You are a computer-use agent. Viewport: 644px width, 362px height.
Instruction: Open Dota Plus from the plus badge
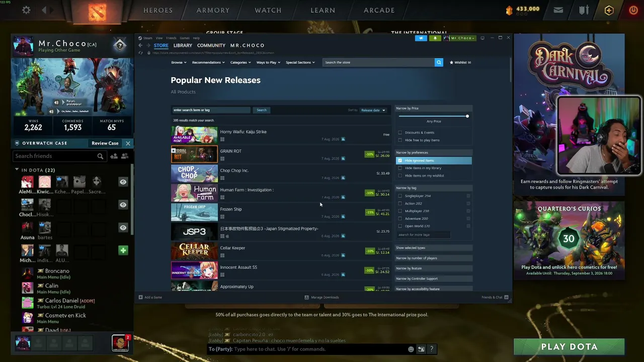(x=609, y=10)
